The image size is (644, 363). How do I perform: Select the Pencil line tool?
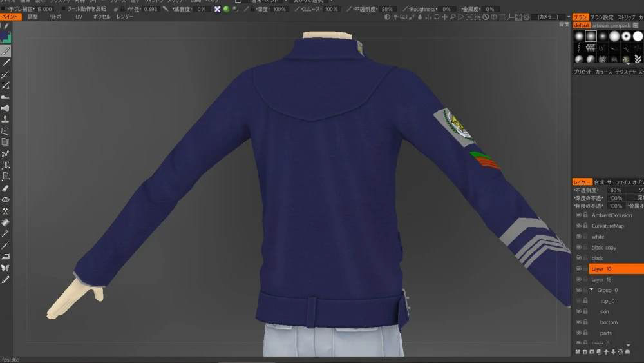coord(5,63)
